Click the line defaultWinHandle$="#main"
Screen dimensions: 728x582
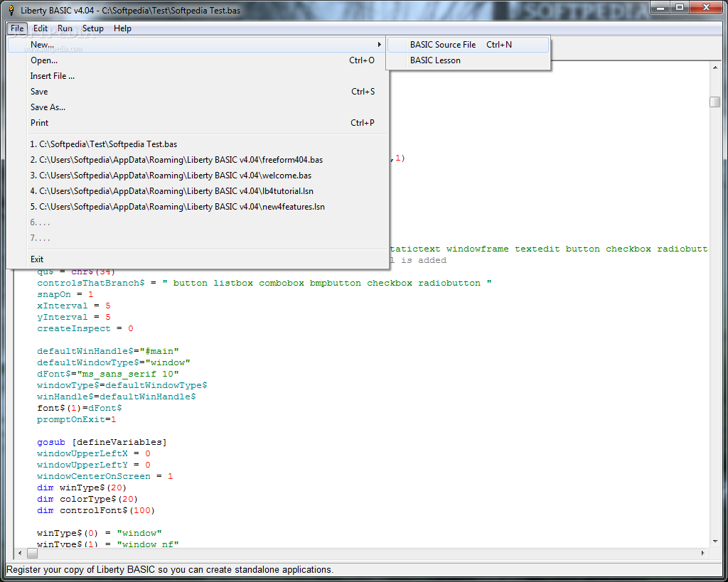click(108, 351)
